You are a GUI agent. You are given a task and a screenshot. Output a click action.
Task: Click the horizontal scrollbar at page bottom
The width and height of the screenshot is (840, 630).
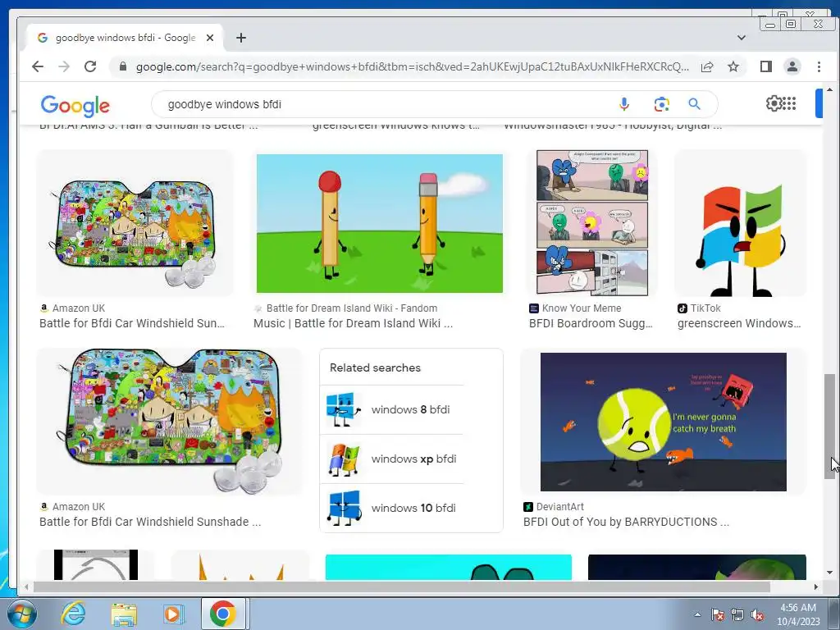402,587
